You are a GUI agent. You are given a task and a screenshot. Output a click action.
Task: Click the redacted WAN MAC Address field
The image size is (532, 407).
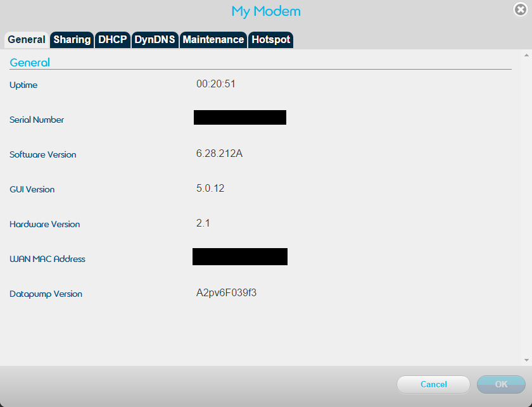(240, 256)
